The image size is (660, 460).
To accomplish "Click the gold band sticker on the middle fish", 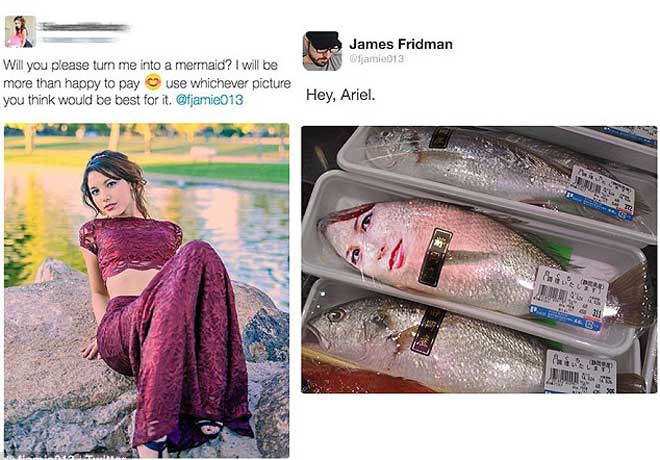I will (435, 257).
